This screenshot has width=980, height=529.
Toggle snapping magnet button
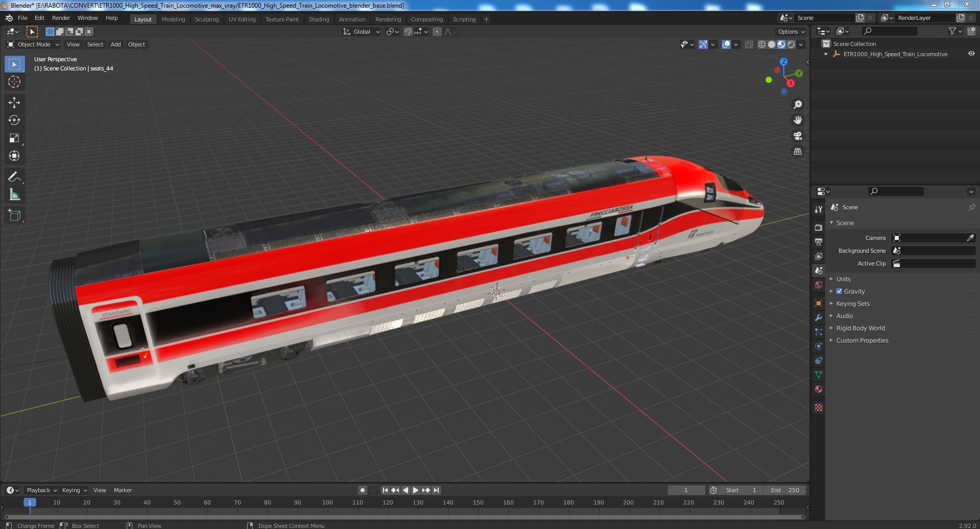408,32
